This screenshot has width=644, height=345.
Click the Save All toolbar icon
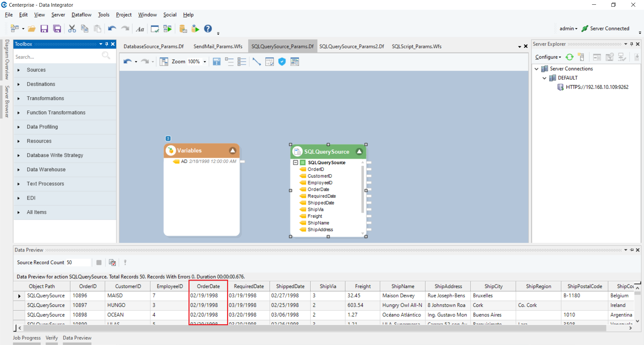pyautogui.click(x=57, y=29)
